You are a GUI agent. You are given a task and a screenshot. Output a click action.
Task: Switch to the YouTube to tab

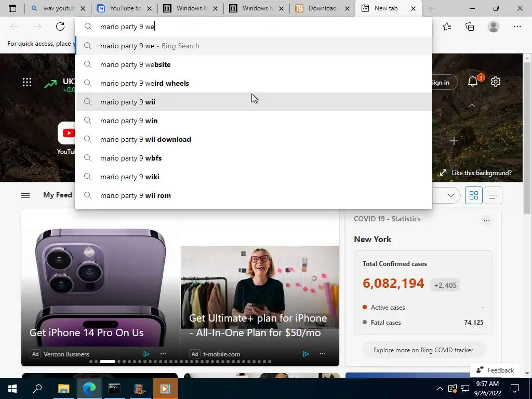124,8
